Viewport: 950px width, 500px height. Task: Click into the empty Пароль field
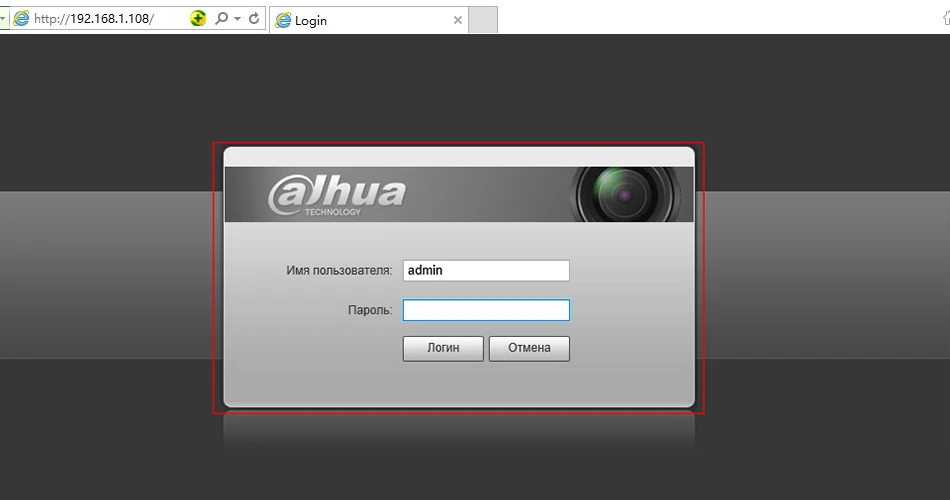(x=486, y=310)
